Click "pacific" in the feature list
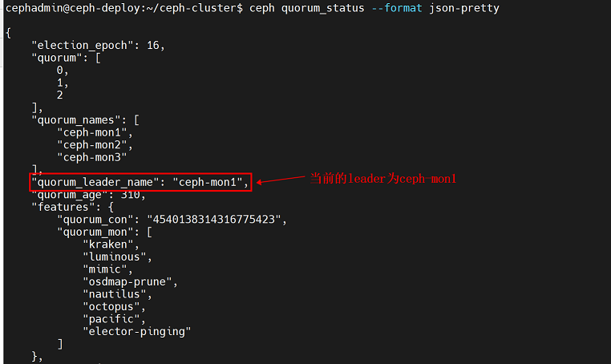This screenshot has height=364, width=611. pyautogui.click(x=113, y=319)
